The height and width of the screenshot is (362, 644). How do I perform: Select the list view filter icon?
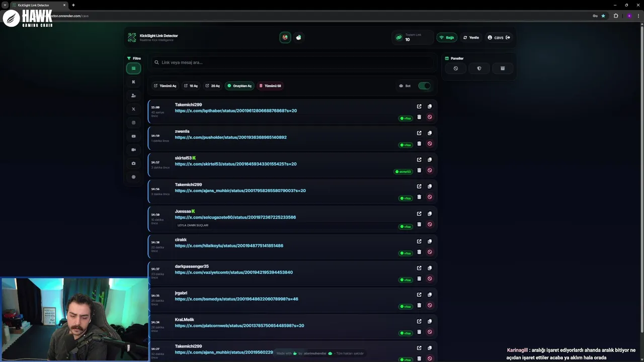133,68
